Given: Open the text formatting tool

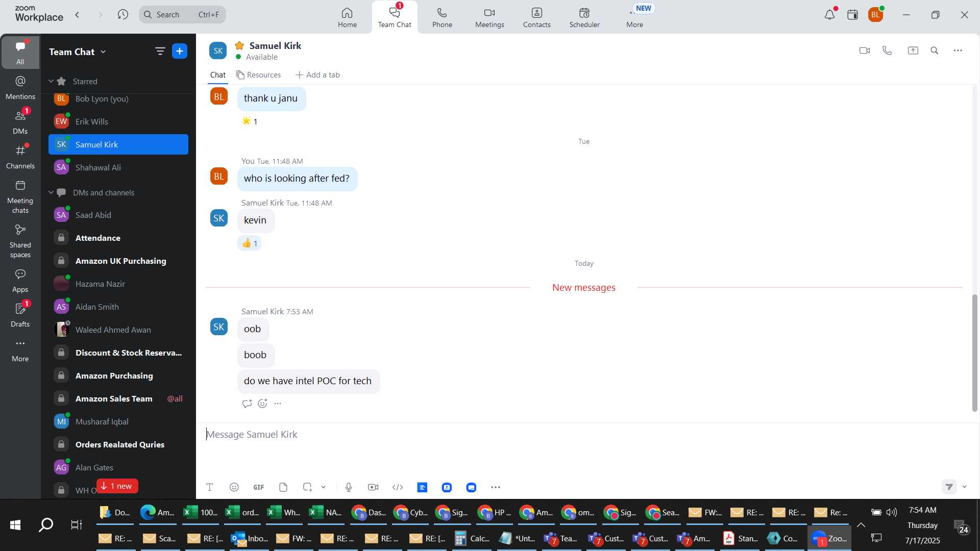Looking at the screenshot, I should click(210, 487).
